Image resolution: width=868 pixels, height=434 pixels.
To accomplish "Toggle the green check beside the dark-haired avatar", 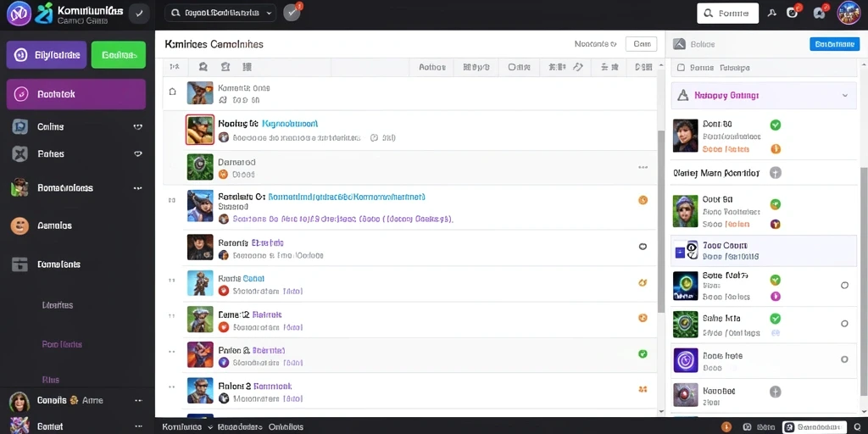I will (x=776, y=125).
